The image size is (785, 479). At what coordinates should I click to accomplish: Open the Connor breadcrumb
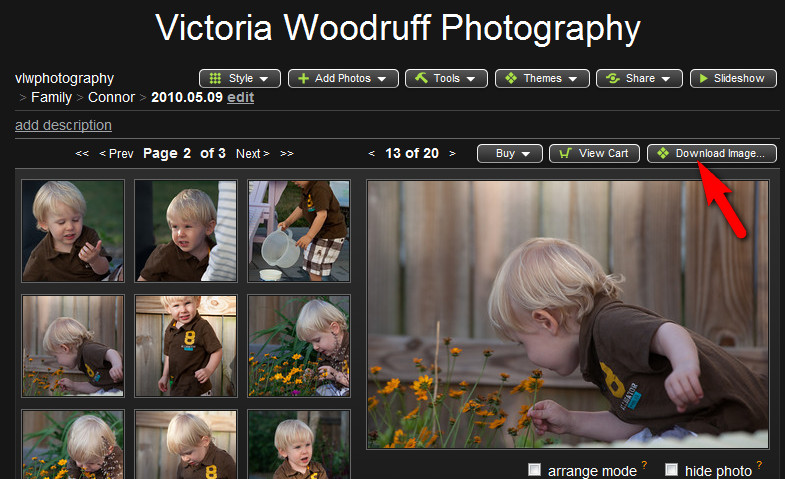[111, 97]
